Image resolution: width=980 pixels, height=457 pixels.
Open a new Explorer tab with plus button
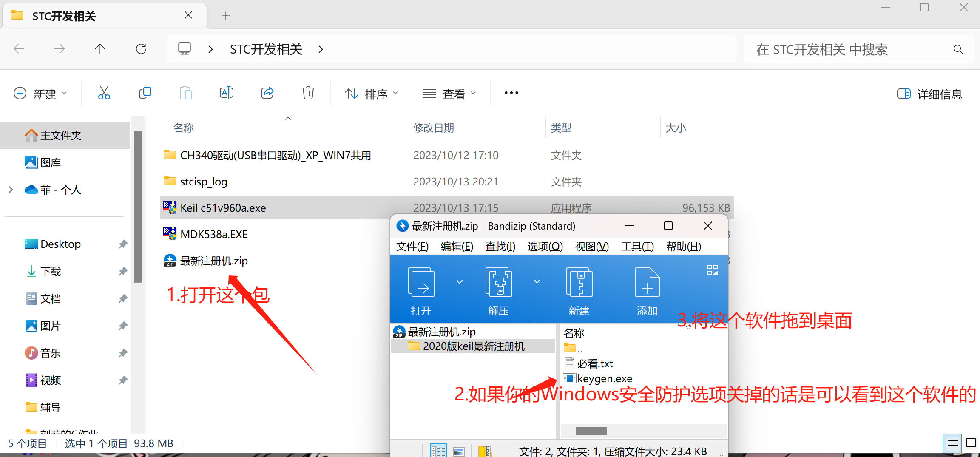[226, 16]
